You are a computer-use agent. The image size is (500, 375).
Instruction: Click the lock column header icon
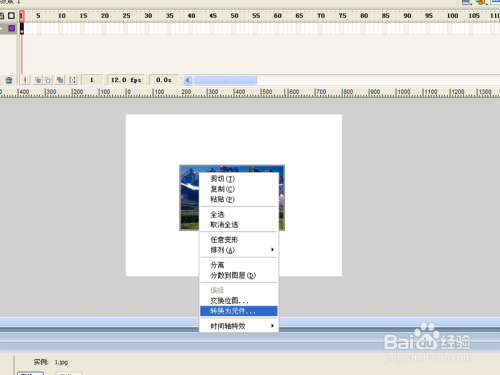coord(2,16)
